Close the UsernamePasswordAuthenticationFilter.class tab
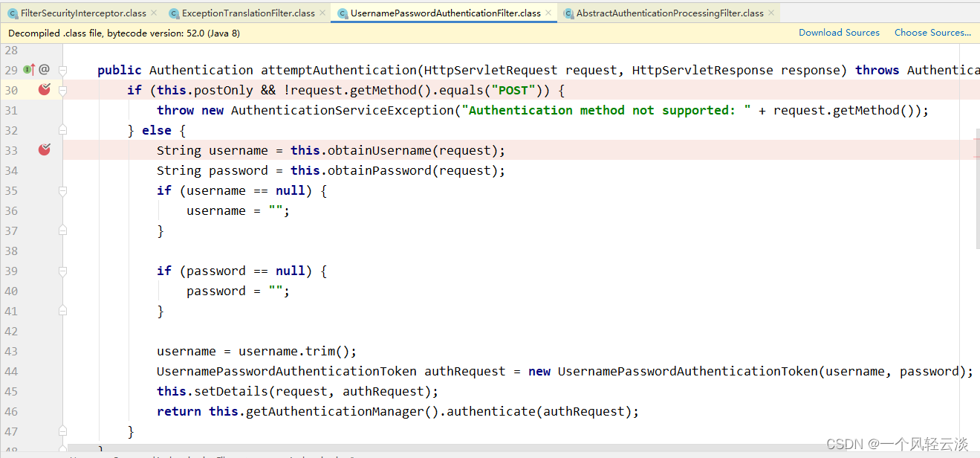This screenshot has width=980, height=458. tap(548, 13)
